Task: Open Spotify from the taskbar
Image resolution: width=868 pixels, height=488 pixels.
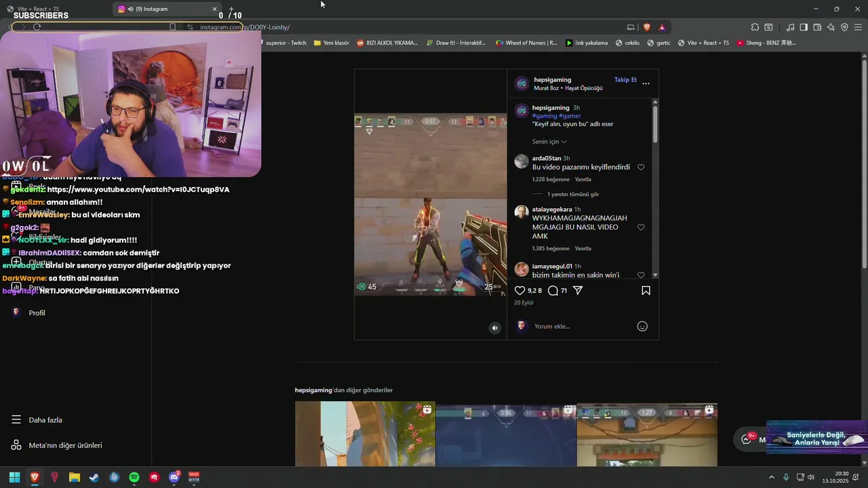Action: click(134, 477)
